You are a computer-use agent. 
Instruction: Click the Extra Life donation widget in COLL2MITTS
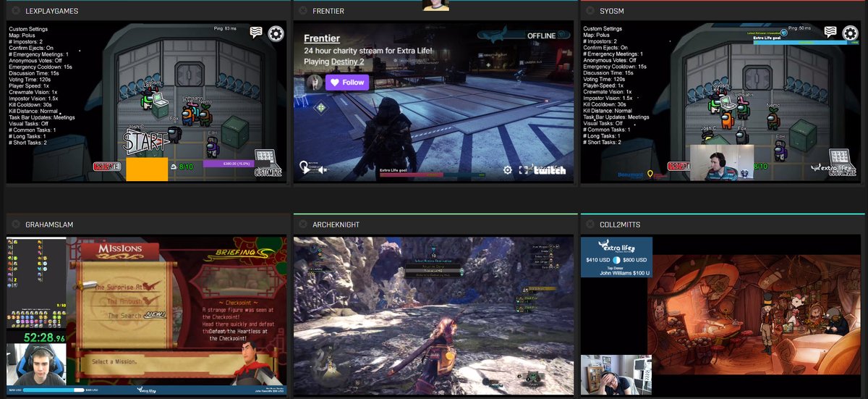click(x=617, y=257)
